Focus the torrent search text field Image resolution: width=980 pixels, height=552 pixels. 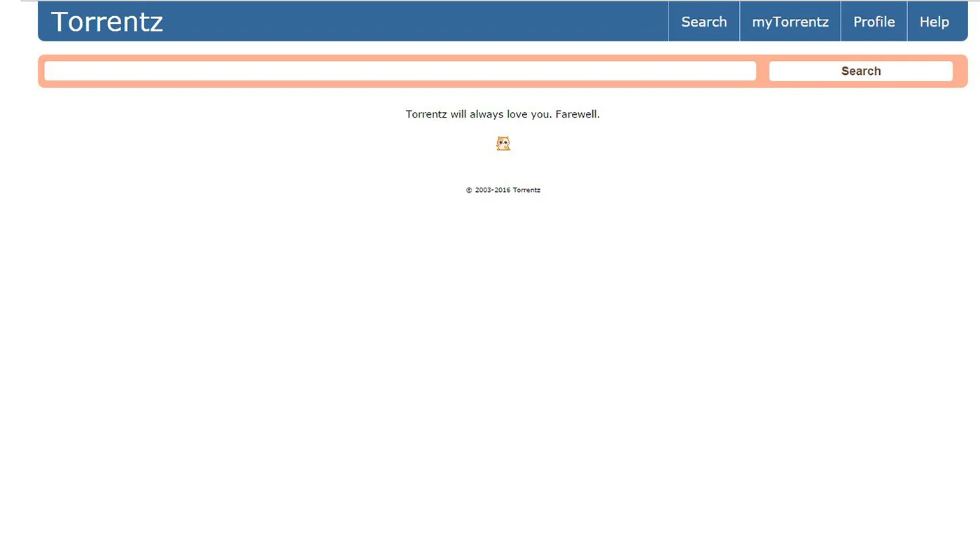pos(400,71)
